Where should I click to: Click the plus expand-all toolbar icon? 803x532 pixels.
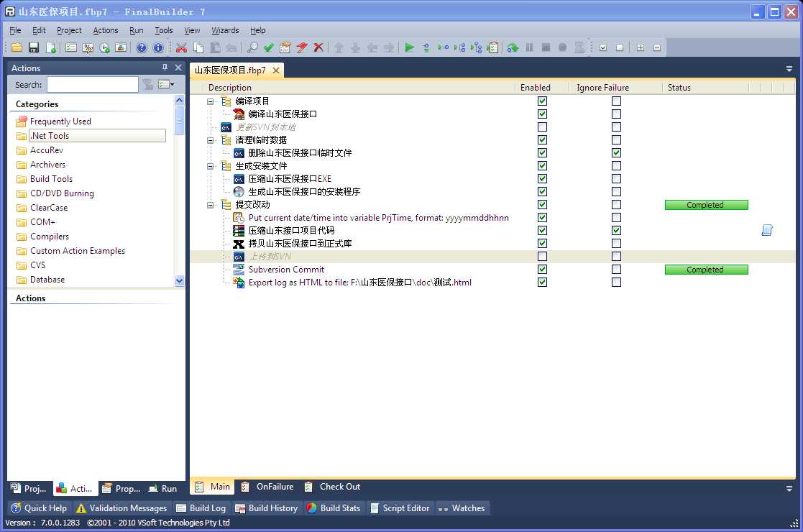pos(640,47)
